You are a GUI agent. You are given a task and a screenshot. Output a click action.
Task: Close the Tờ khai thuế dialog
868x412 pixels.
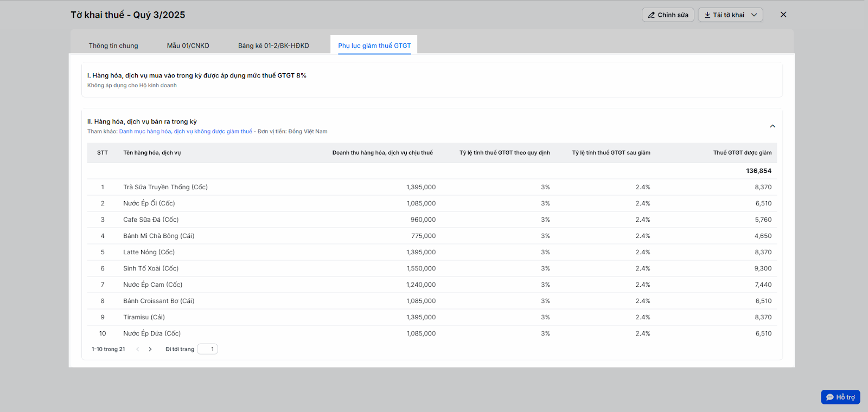783,15
